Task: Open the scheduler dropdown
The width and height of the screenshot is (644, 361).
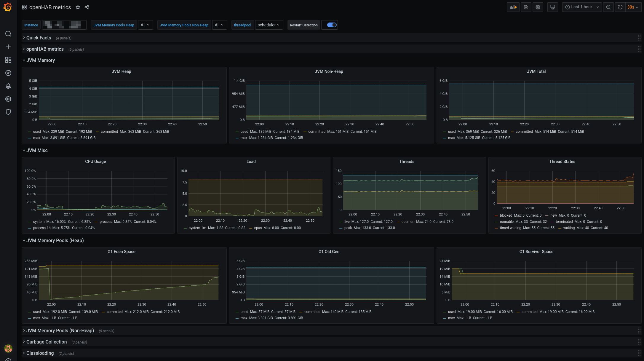Action: click(x=269, y=25)
